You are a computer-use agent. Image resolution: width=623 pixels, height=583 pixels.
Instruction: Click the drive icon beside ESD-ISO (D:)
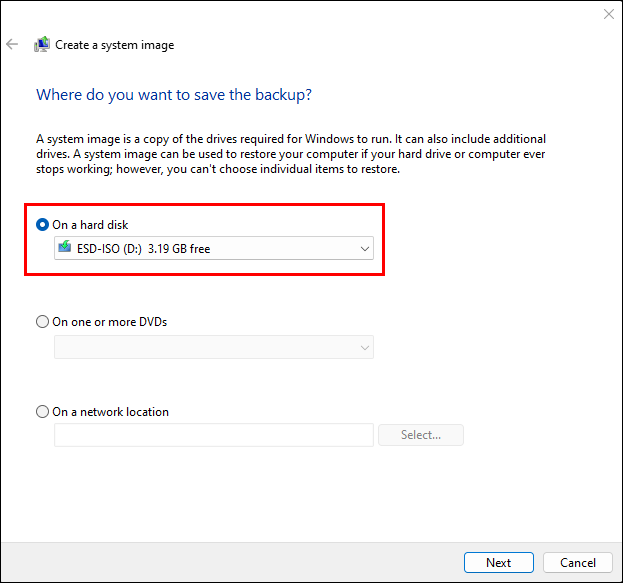click(65, 248)
